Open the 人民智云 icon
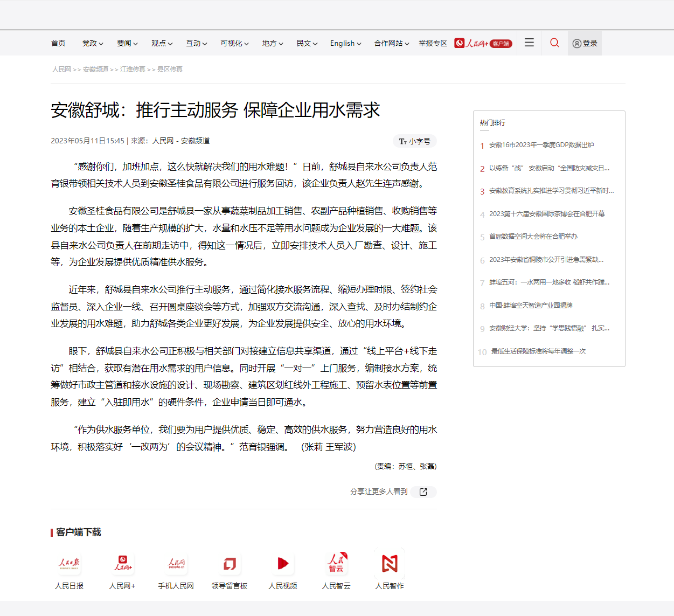This screenshot has height=616, width=674. (336, 564)
